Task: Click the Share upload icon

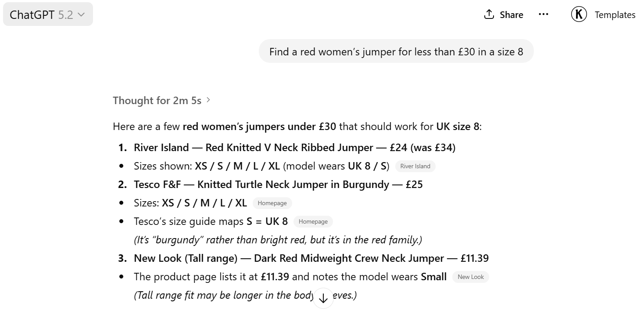Action: (488, 14)
